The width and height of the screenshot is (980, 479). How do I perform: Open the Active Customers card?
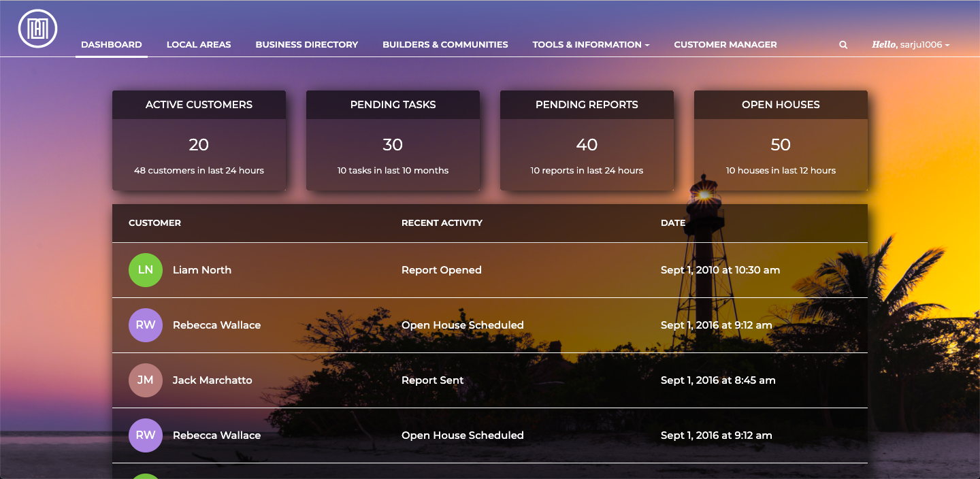[x=199, y=141]
